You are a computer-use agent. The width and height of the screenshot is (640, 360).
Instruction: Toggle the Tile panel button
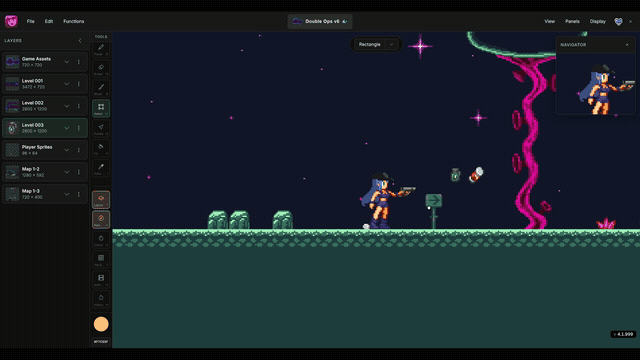tap(101, 259)
